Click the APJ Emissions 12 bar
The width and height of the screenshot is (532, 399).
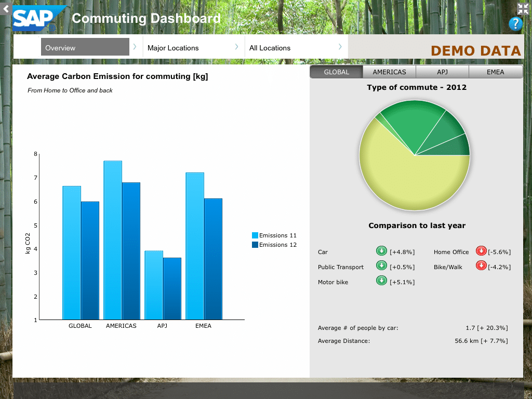click(172, 289)
